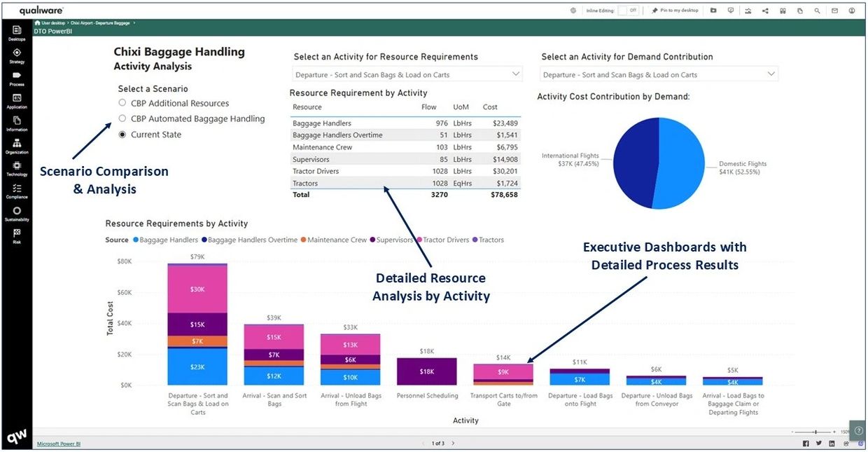Screen dimensions: 868x452
Task: Click Pin to my desktop button
Action: pos(674,11)
